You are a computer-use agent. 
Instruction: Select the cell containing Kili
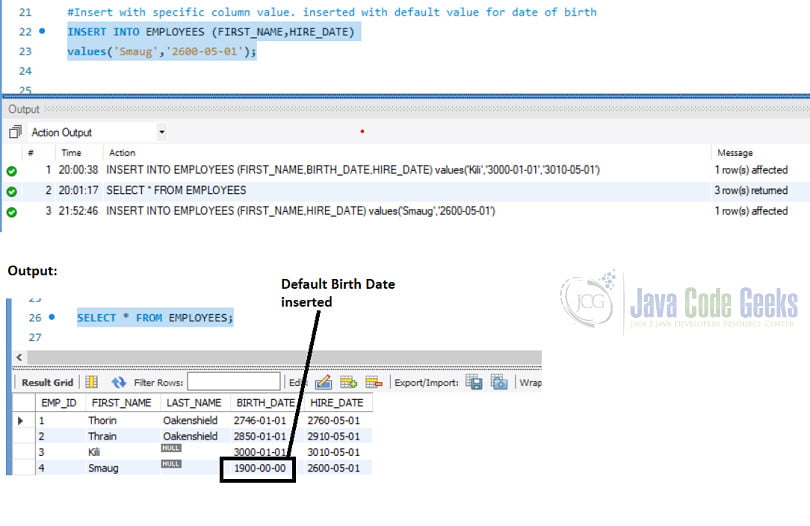click(94, 452)
